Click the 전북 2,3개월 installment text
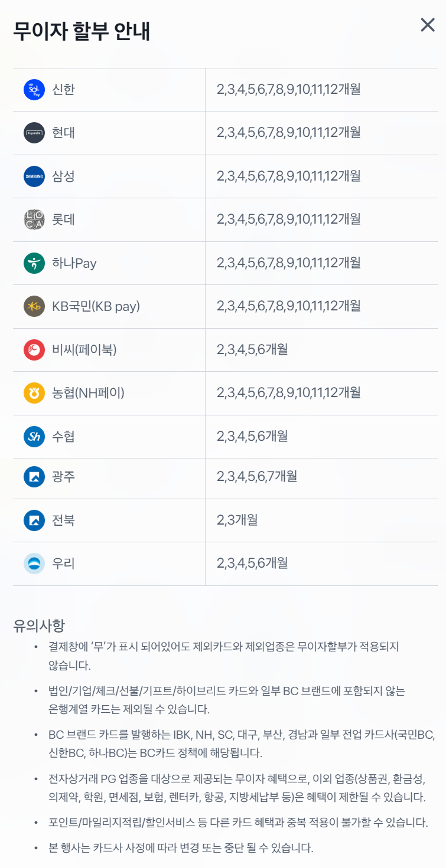This screenshot has height=868, width=446. point(237,520)
